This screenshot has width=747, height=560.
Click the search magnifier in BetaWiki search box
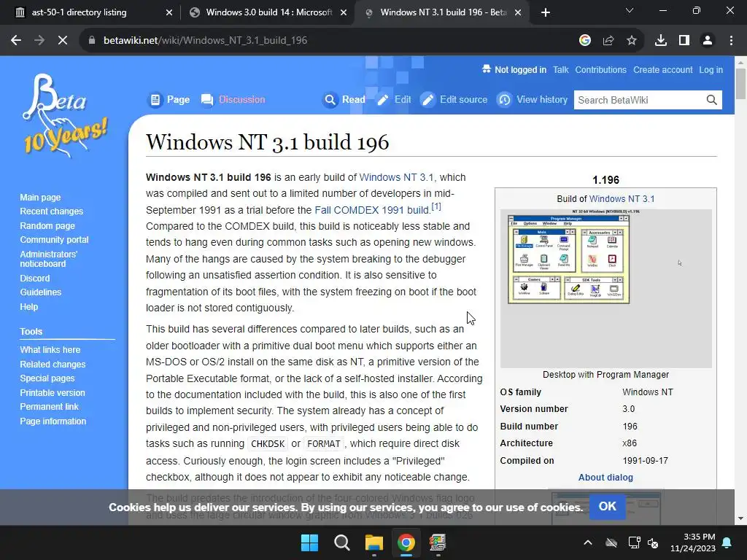pyautogui.click(x=712, y=100)
